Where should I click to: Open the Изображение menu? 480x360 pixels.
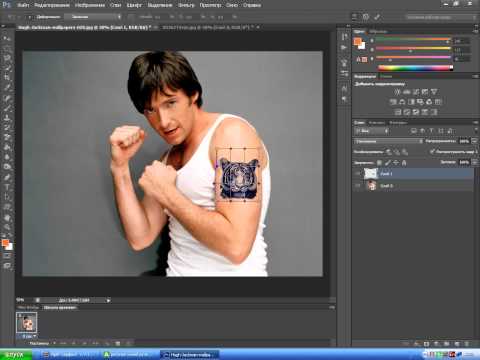(90, 5)
